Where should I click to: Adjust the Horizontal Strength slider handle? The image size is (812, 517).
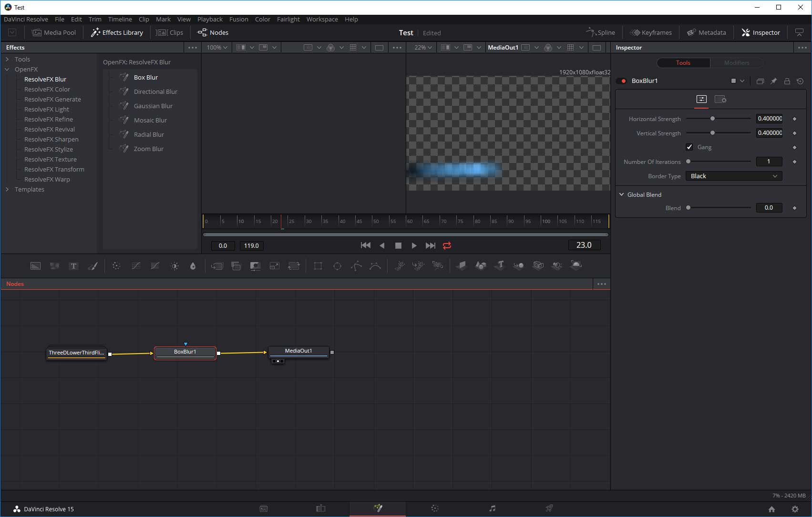tap(712, 119)
